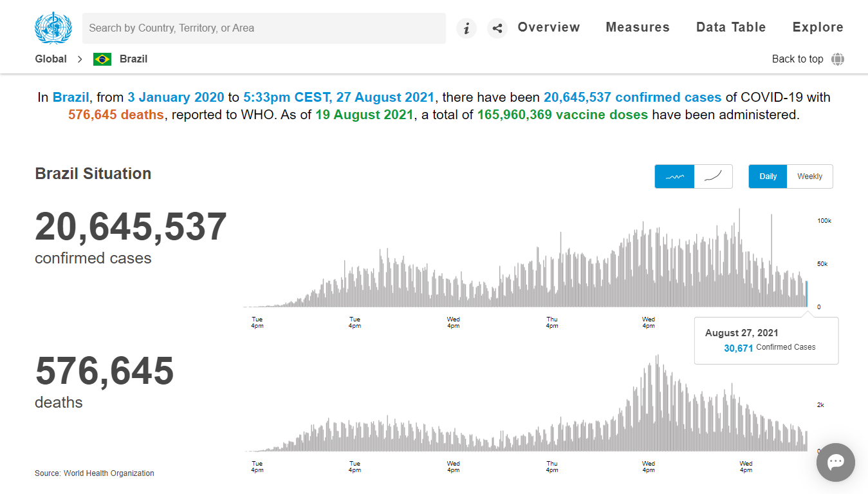Click the Global breadcrumb link
868x494 pixels.
click(x=51, y=59)
